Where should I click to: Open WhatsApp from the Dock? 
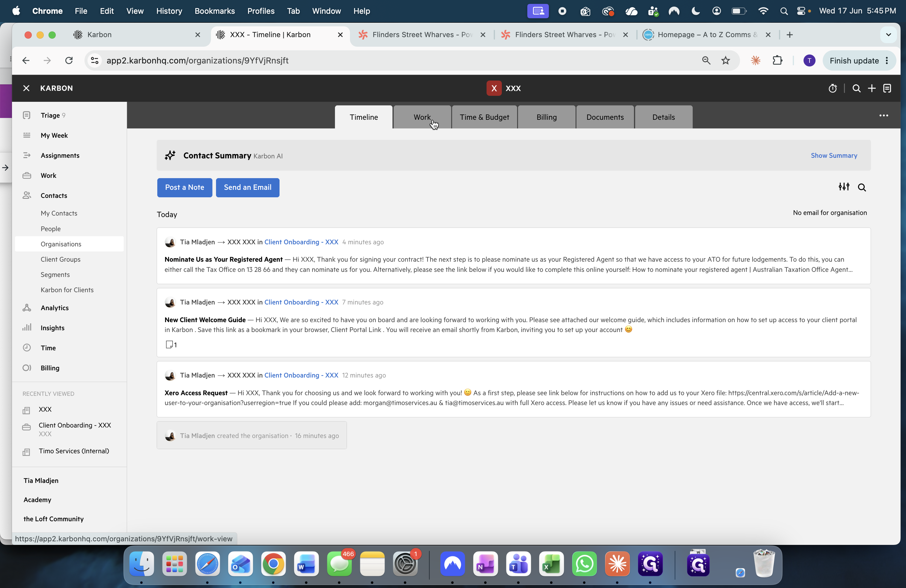click(584, 564)
